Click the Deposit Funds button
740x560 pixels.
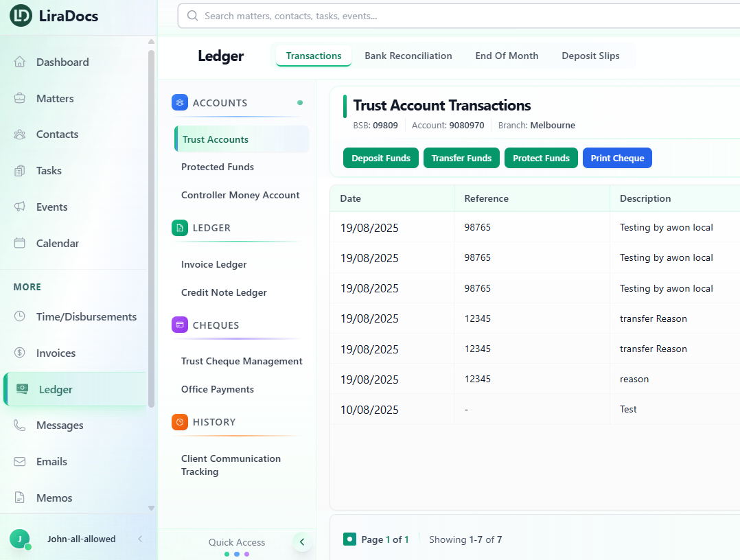coord(381,158)
